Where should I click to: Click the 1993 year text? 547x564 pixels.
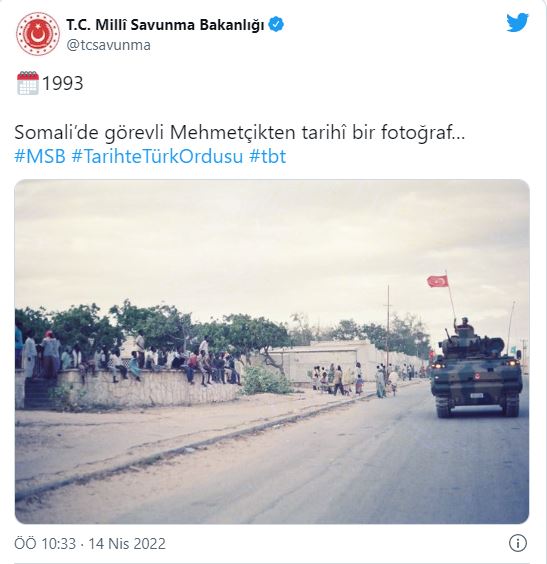(63, 83)
